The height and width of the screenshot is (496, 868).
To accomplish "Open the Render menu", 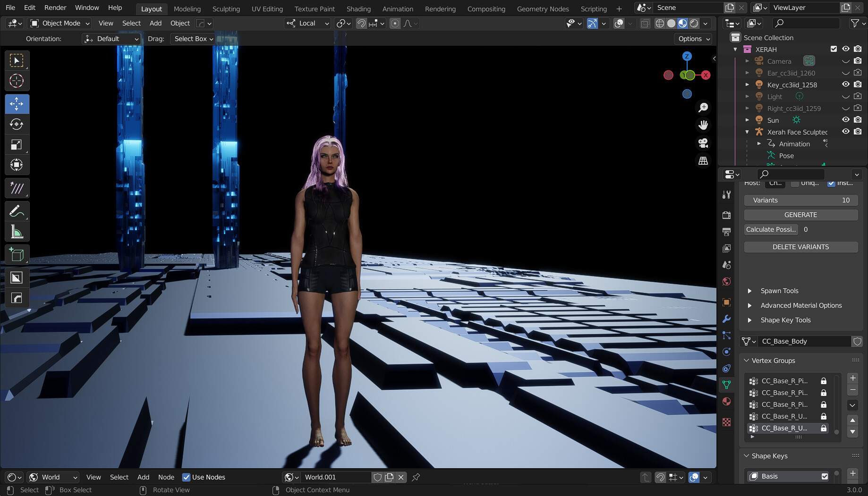I will pos(55,8).
